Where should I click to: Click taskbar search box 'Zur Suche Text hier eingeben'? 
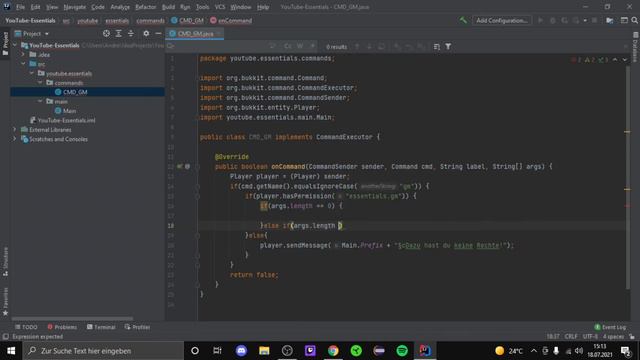click(x=103, y=351)
